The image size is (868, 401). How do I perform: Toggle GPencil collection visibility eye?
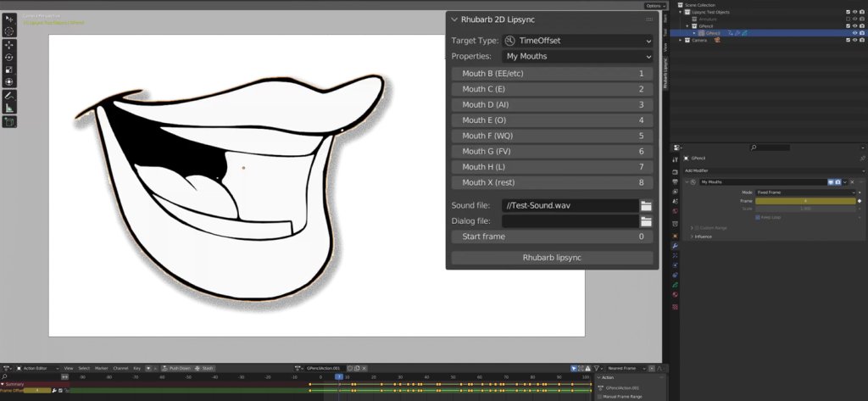[x=854, y=26]
